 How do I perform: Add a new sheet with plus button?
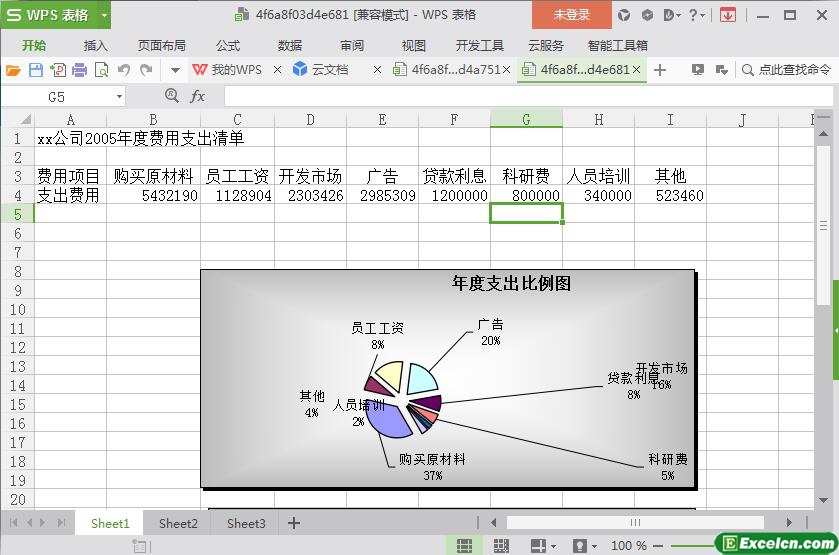[294, 523]
